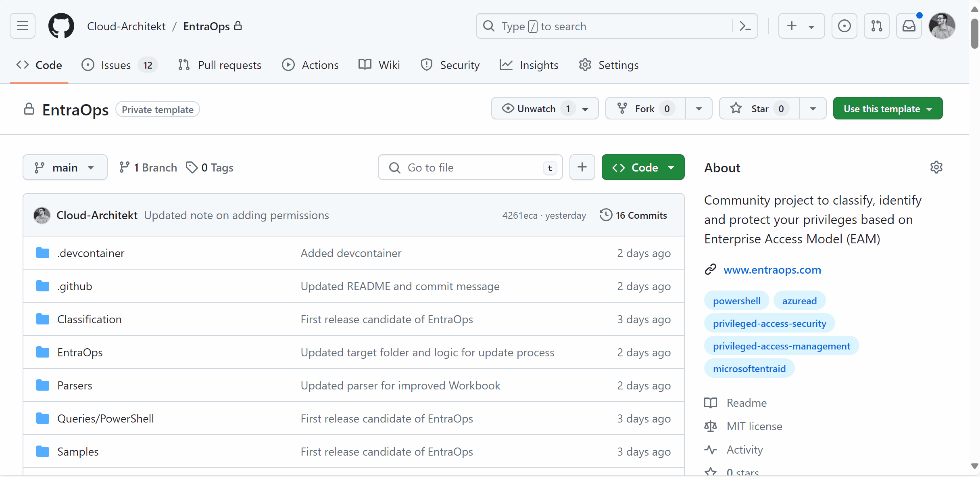
Task: Open the main branch selector dropdown
Action: (x=65, y=167)
